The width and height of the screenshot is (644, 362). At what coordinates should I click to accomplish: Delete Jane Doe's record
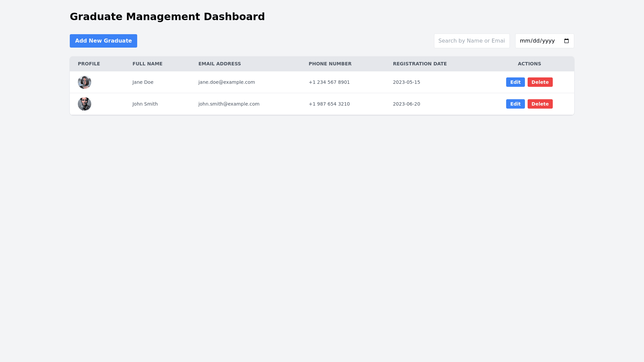coord(540,82)
